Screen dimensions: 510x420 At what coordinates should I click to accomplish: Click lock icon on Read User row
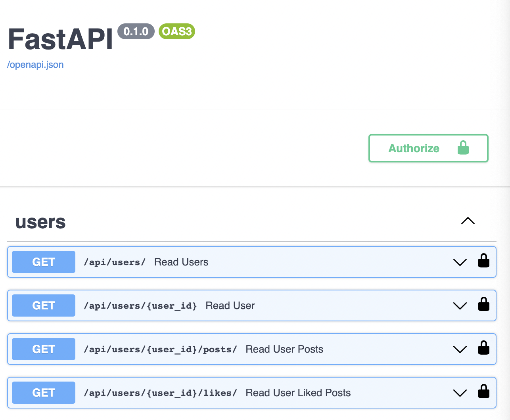(x=484, y=304)
